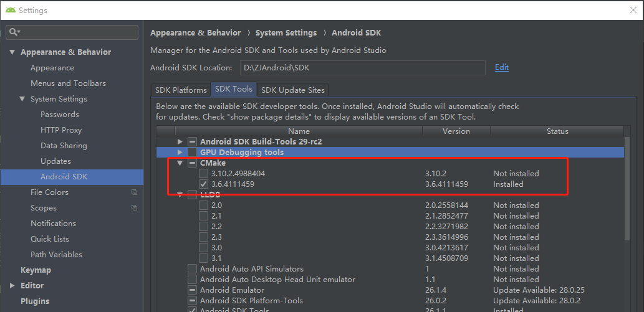Viewport: 644px width, 312px height.
Task: Select Passwords in System Settings
Action: 60,115
